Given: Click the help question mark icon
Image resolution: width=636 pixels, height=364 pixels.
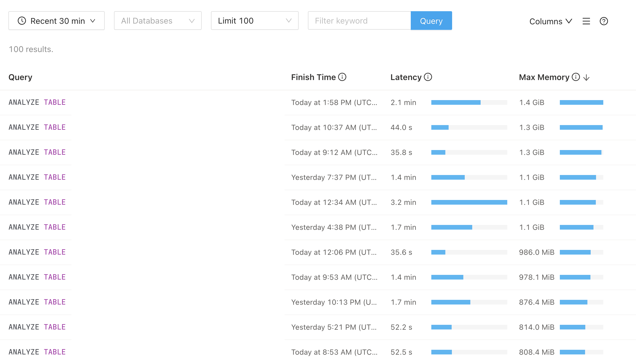Looking at the screenshot, I should 604,21.
